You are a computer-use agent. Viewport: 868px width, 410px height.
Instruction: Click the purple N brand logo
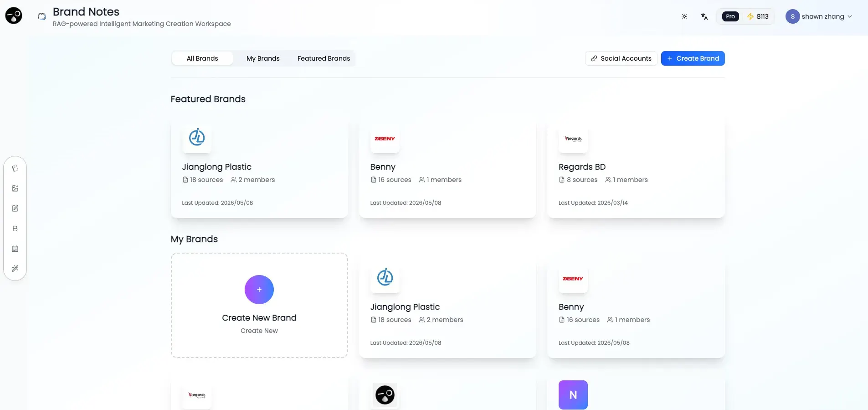(x=573, y=395)
